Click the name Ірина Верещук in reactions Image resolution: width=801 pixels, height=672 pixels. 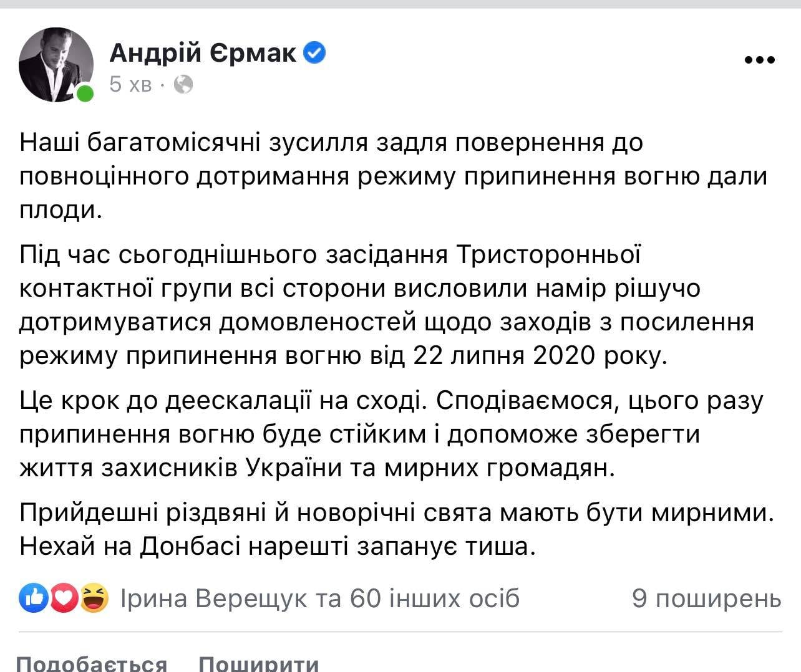click(213, 598)
